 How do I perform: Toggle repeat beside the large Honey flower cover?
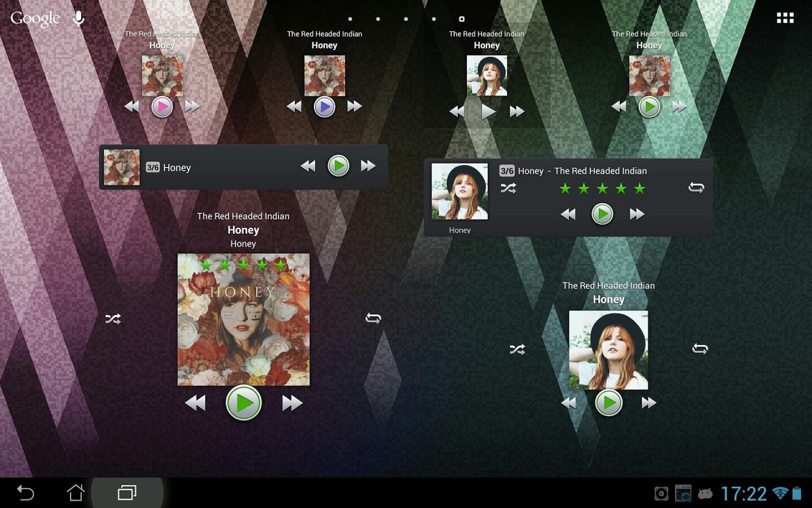click(373, 318)
